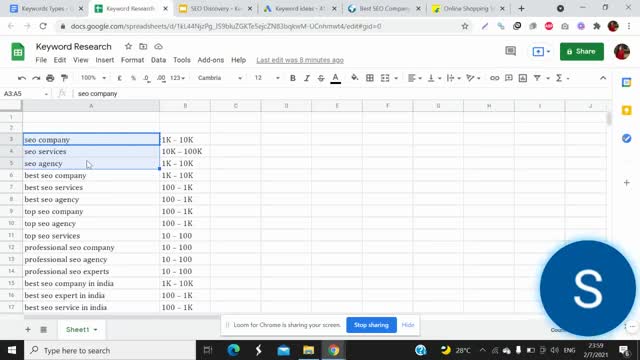Click the Name box showing A3:A5
This screenshot has width=640, height=360.
tap(25, 93)
